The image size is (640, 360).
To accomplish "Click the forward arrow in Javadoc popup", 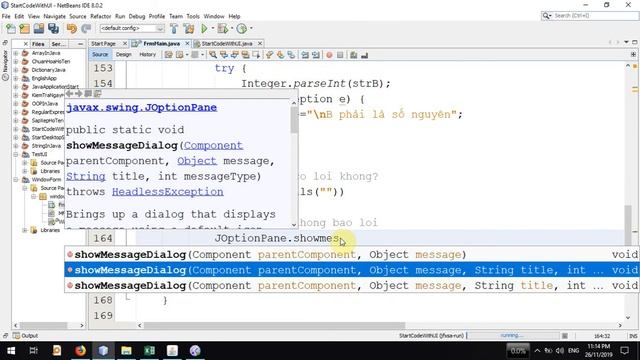I will (79, 93).
